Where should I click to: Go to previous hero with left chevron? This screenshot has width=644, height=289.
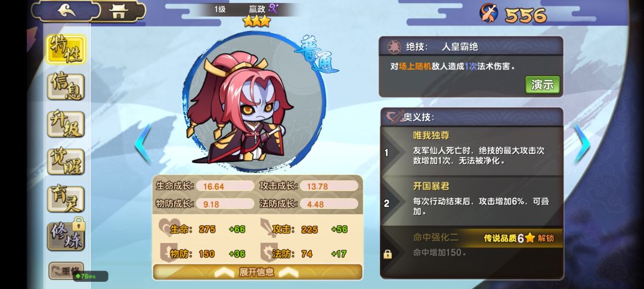pos(143,143)
